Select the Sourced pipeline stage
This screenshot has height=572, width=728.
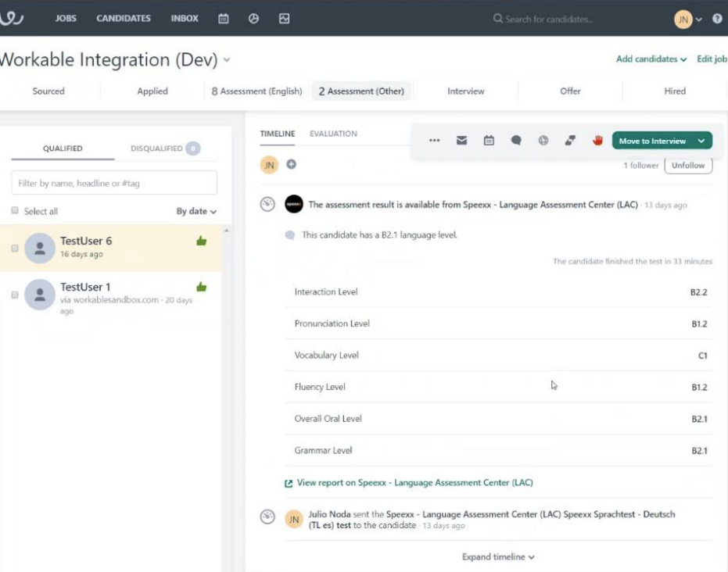pos(48,91)
